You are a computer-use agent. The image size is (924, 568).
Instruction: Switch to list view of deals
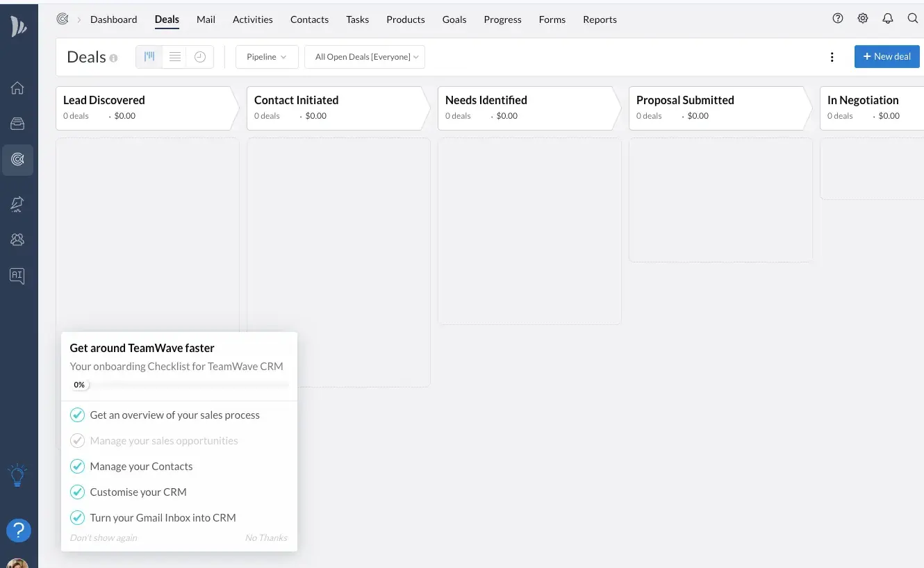pos(175,57)
